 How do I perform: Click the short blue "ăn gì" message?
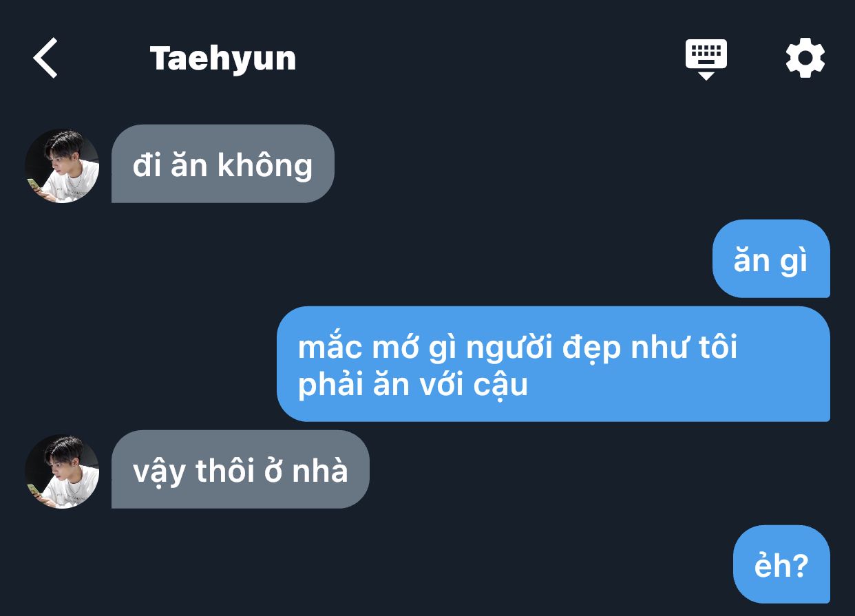click(x=771, y=259)
